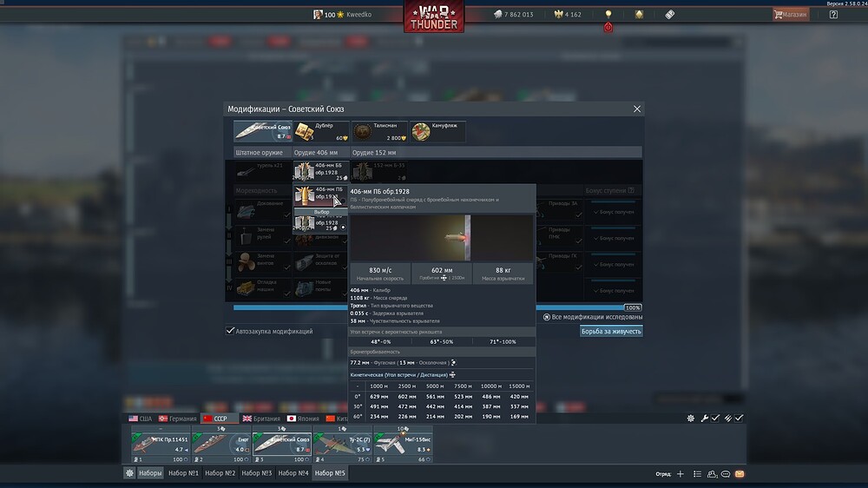Click the Приводы ЗА modification

coord(559,210)
